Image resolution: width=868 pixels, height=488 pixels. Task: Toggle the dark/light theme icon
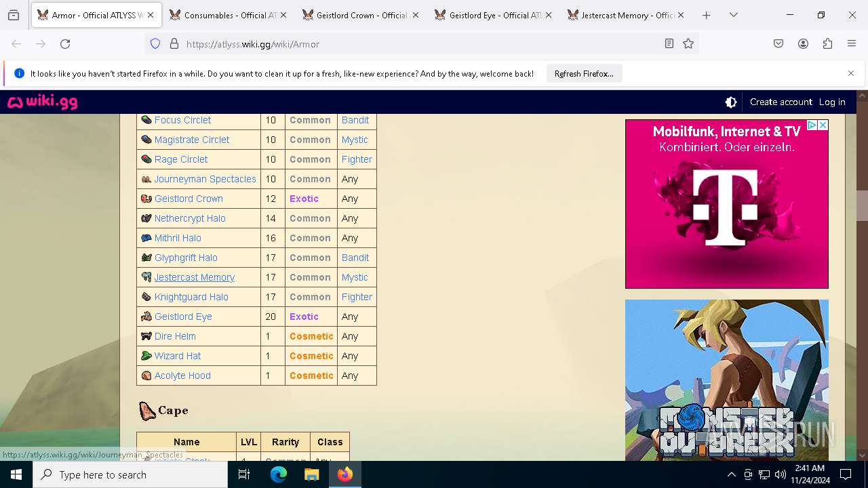point(731,102)
